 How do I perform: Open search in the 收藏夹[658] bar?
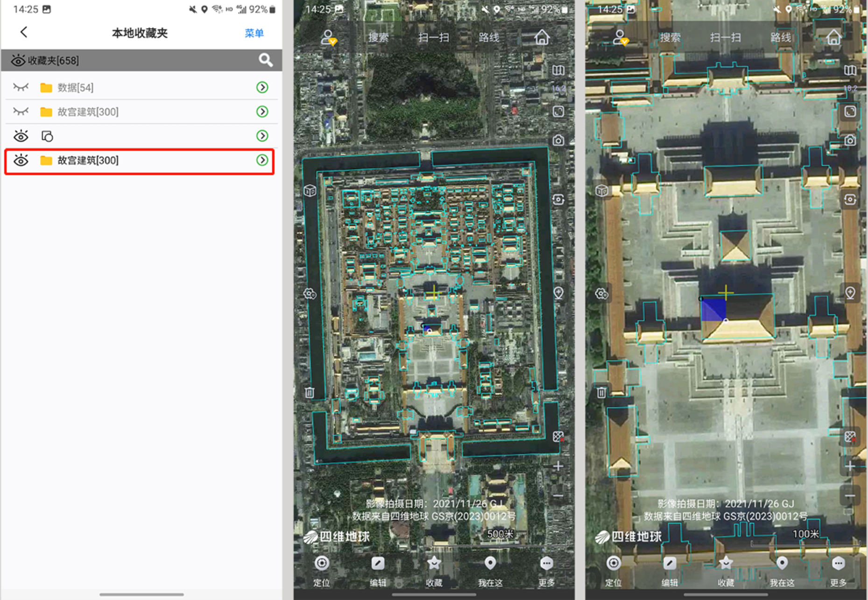click(266, 60)
